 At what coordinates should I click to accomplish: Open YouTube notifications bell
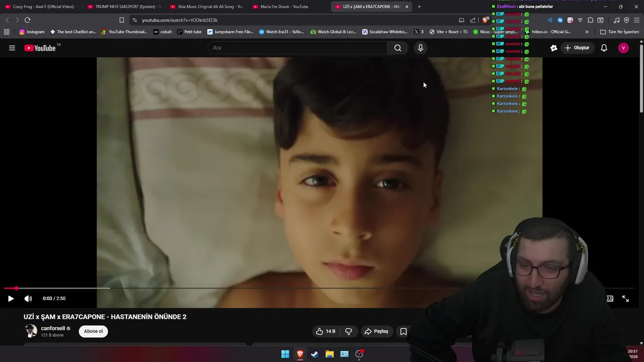click(x=604, y=48)
